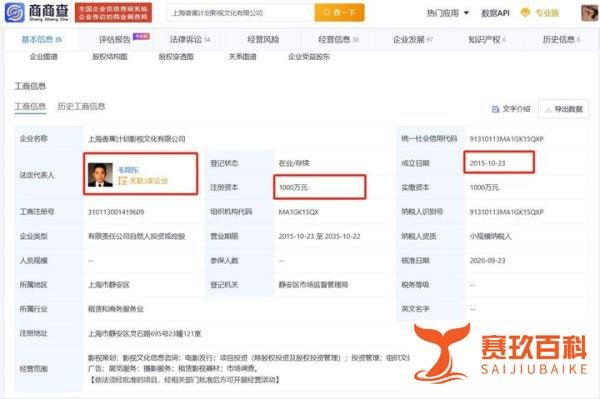
Task: Select the registration number 310113001419609
Action: [116, 212]
